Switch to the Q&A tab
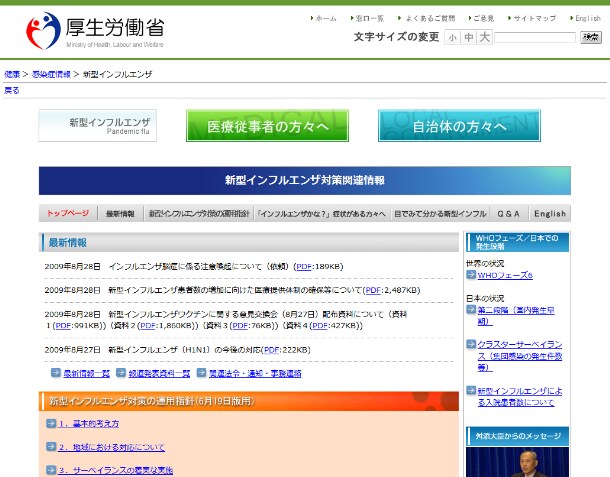Image resolution: width=610 pixels, height=477 pixels. pos(508,213)
